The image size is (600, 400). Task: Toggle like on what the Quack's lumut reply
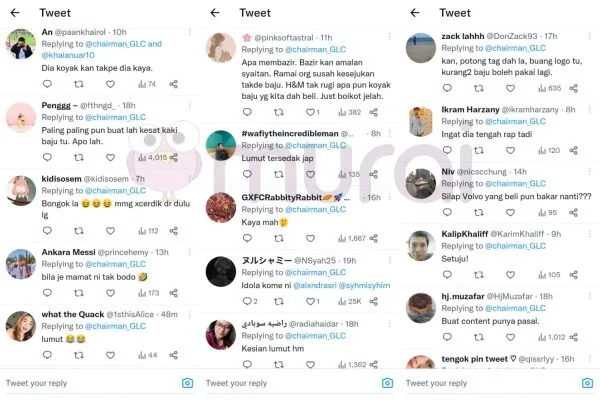tap(110, 355)
